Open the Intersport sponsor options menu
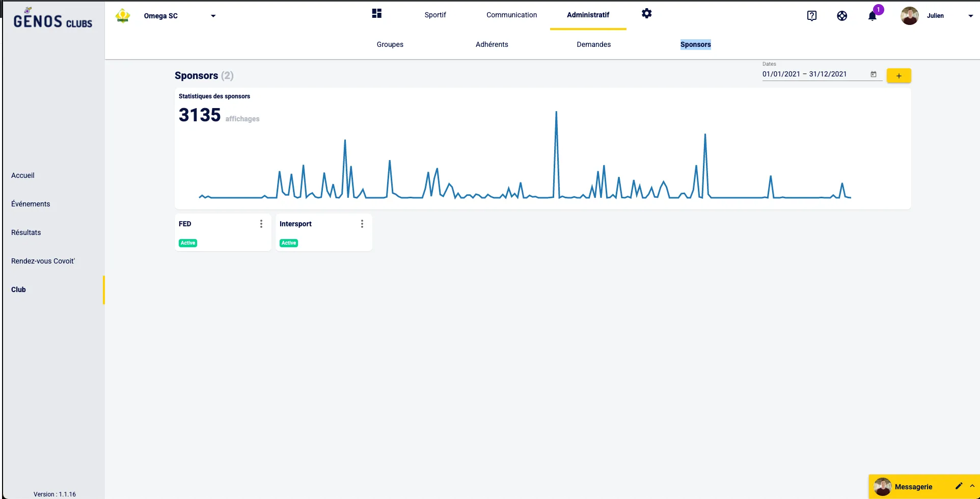Screen dimensions: 980x499 pos(362,224)
